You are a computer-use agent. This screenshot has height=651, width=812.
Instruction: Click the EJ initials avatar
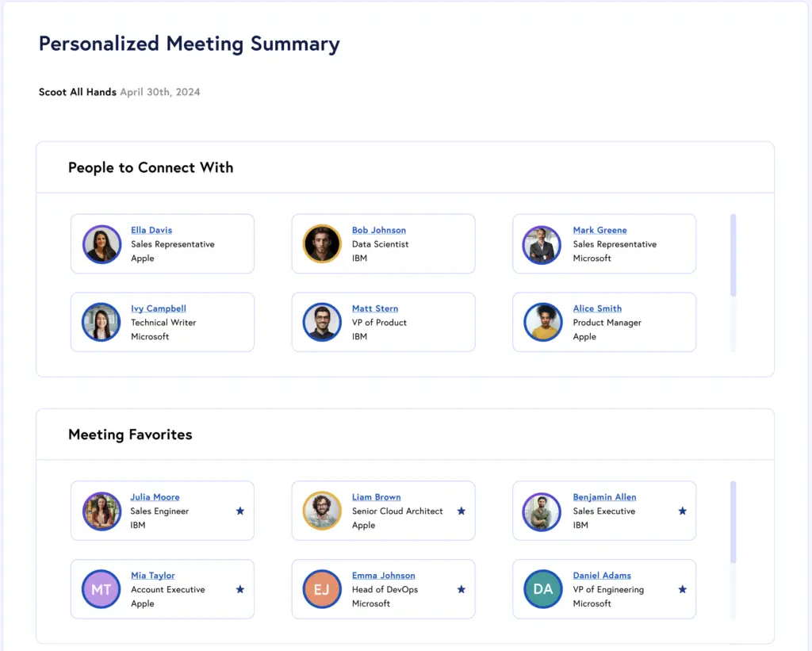322,589
